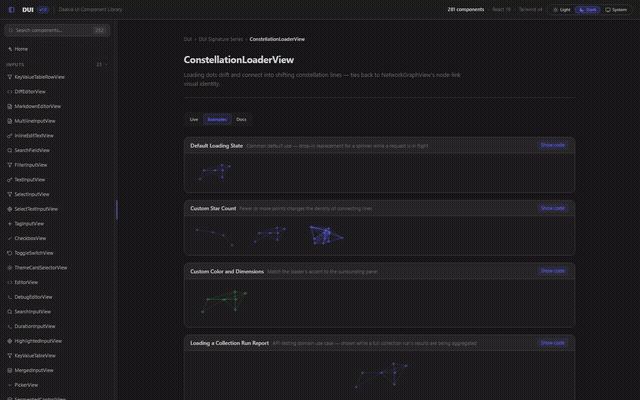Click the DUI Signature Series breadcrumb

click(220, 39)
